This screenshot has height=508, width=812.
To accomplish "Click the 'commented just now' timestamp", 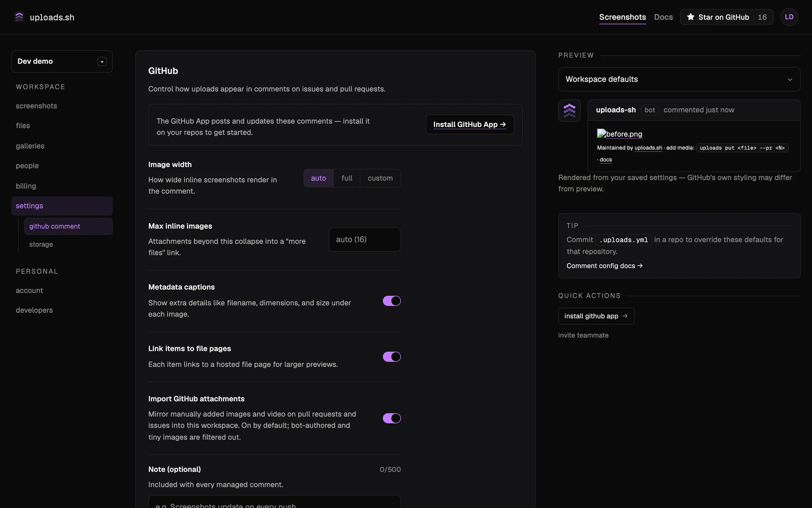I will pos(699,110).
